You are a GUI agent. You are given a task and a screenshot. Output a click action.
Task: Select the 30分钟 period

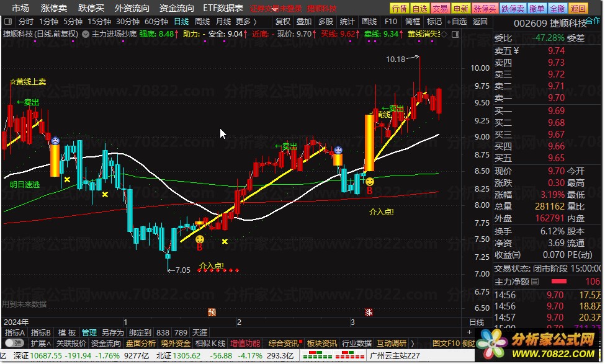[x=128, y=22]
